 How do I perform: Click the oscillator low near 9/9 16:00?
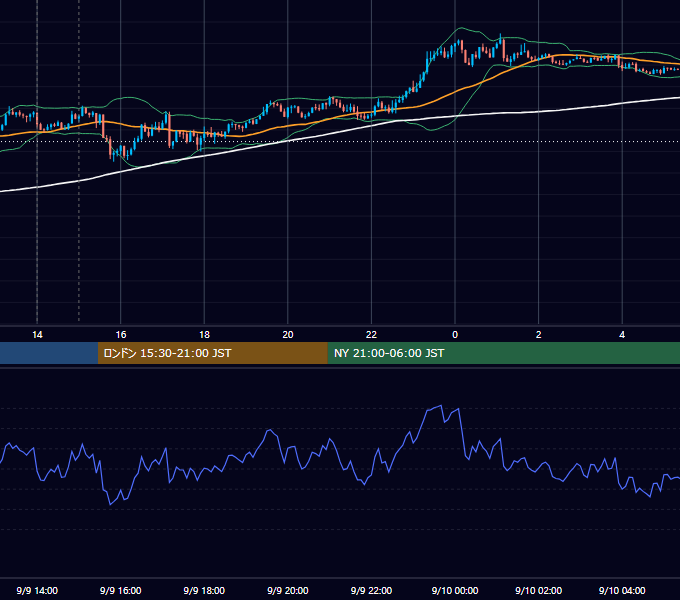pos(110,504)
